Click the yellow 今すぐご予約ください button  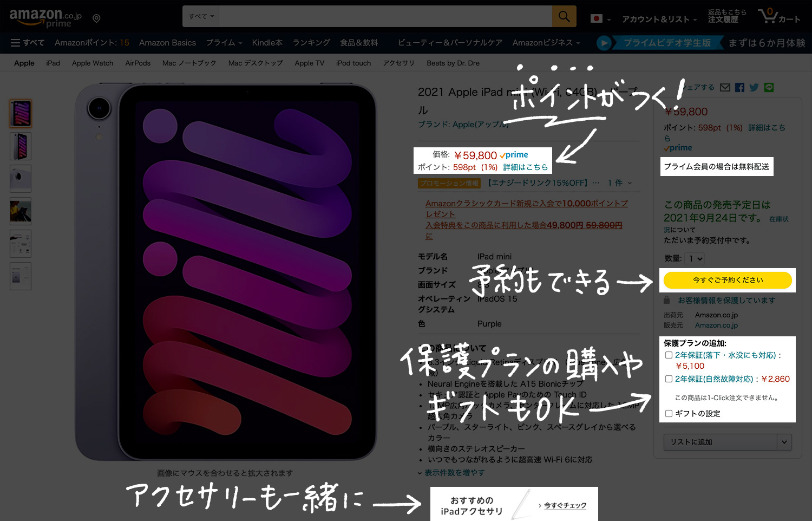728,280
